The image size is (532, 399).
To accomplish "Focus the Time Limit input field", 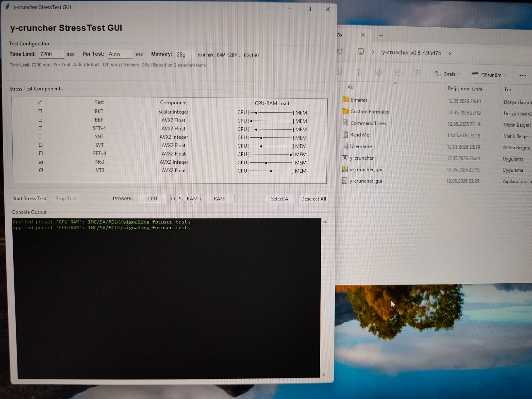I will point(51,54).
